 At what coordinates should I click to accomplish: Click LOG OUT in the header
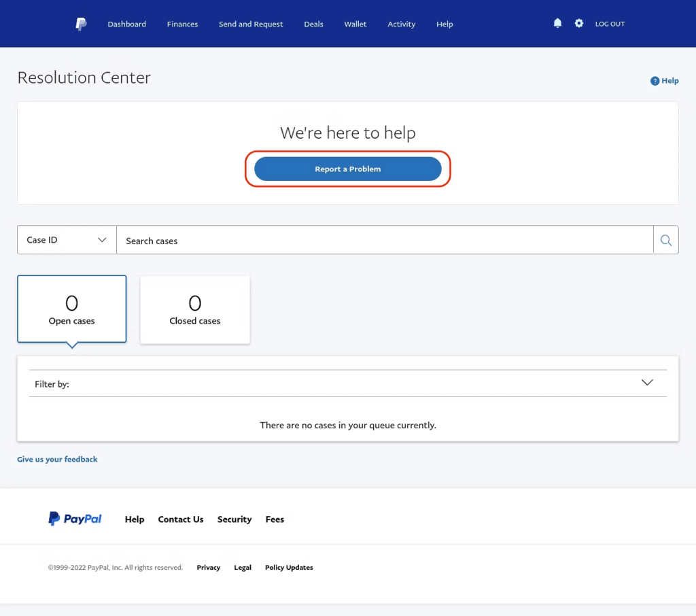coord(610,24)
